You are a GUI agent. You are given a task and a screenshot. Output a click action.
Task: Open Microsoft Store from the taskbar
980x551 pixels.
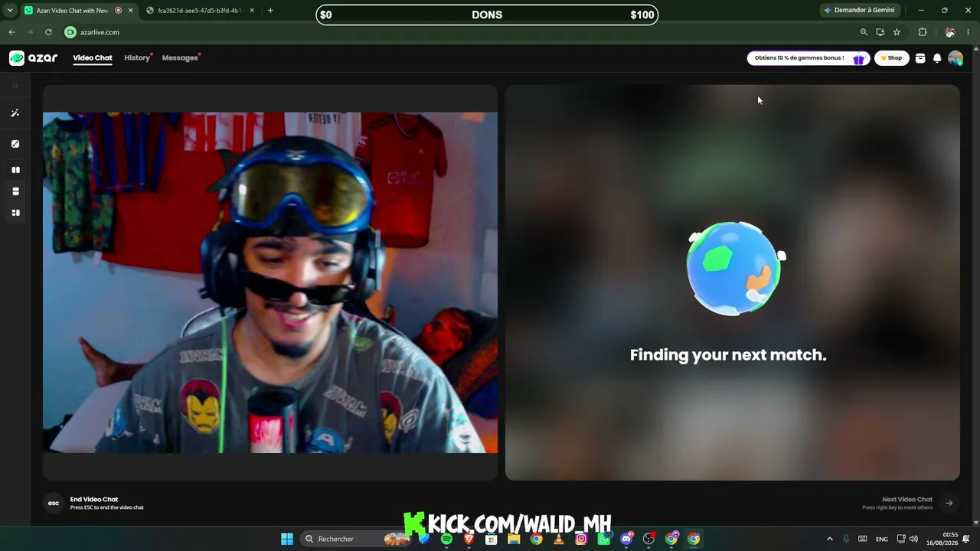[492, 539]
